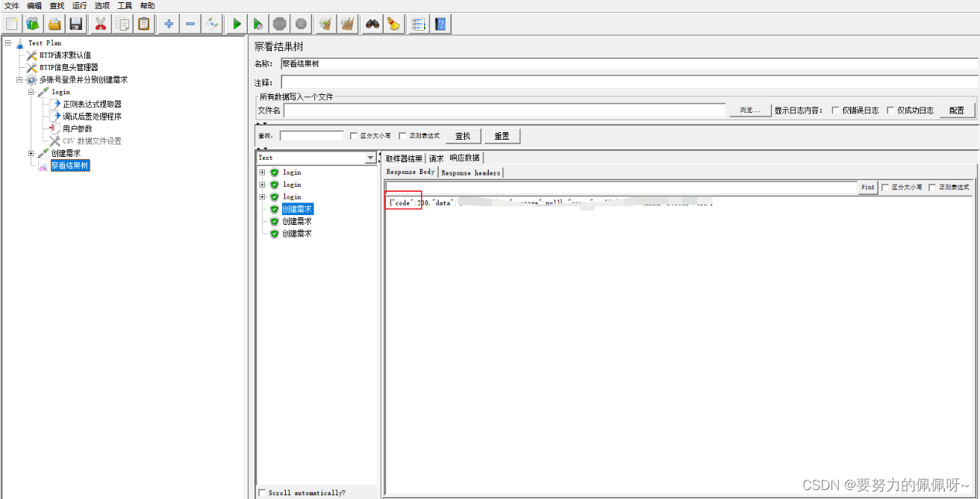Click the Clear results broom icon
Image resolution: width=980 pixels, height=499 pixels.
point(325,24)
